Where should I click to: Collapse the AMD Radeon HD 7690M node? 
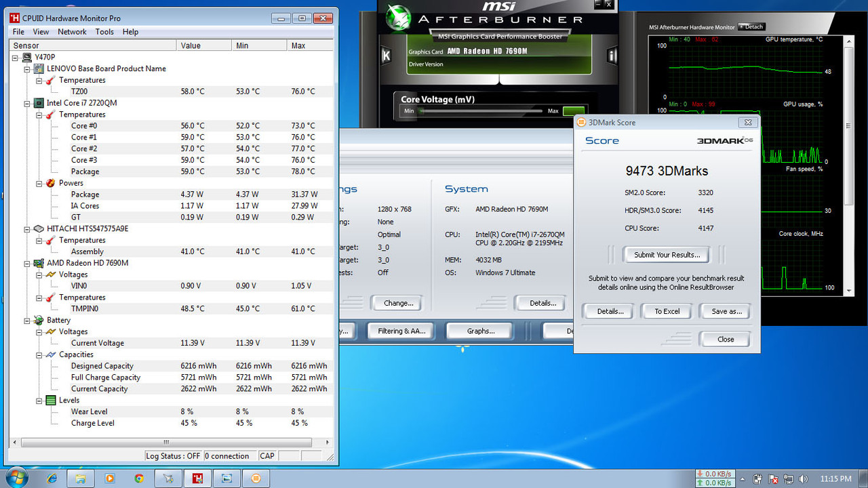point(28,263)
